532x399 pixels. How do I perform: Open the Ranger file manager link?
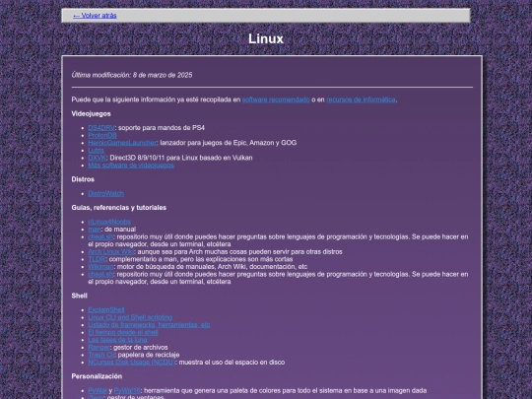pos(100,348)
